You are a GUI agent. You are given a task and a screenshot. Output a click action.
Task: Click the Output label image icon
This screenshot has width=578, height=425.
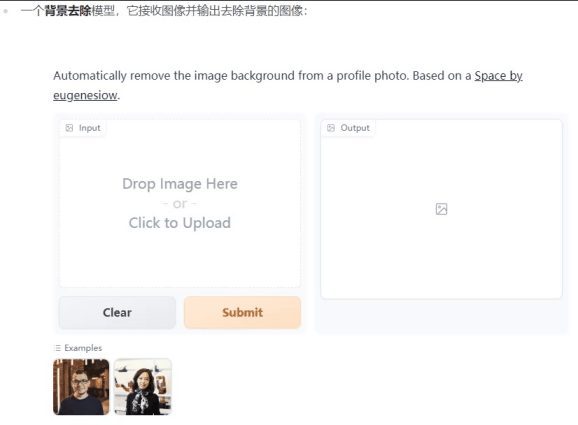pos(331,128)
